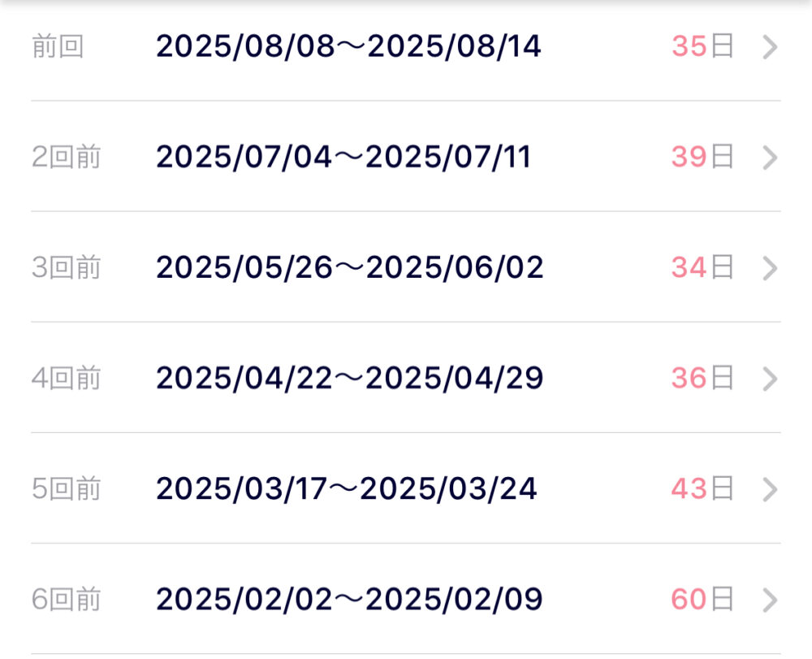Image resolution: width=812 pixels, height=659 pixels.
Task: Click the 前回 row label
Action: pyautogui.click(x=58, y=46)
